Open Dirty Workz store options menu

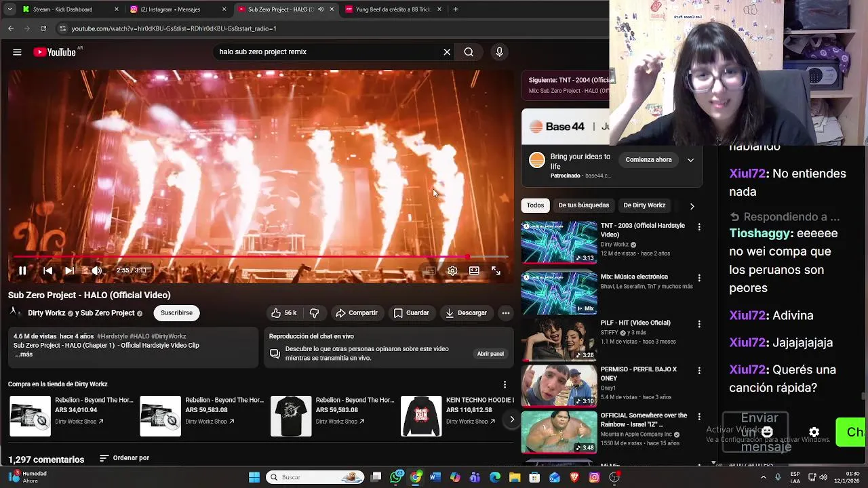click(505, 384)
